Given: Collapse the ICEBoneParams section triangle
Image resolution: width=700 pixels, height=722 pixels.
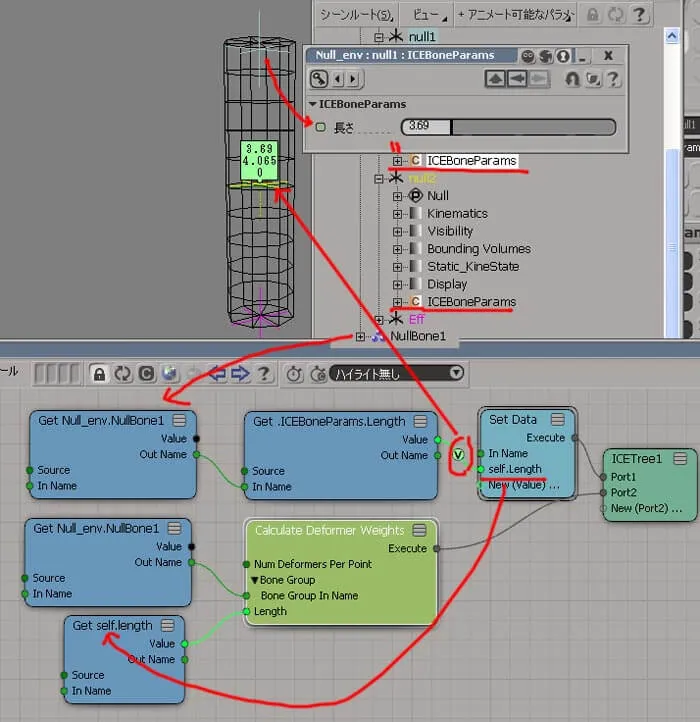Looking at the screenshot, I should [313, 104].
